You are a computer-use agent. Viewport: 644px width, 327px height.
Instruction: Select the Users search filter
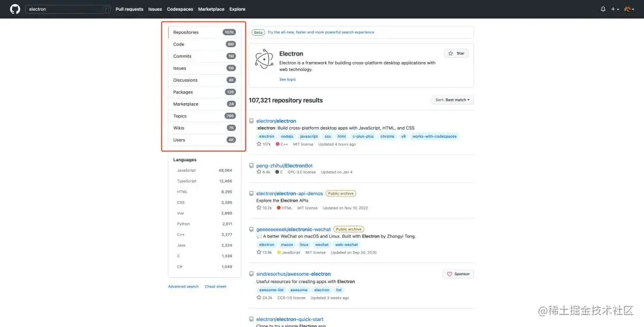(x=205, y=140)
